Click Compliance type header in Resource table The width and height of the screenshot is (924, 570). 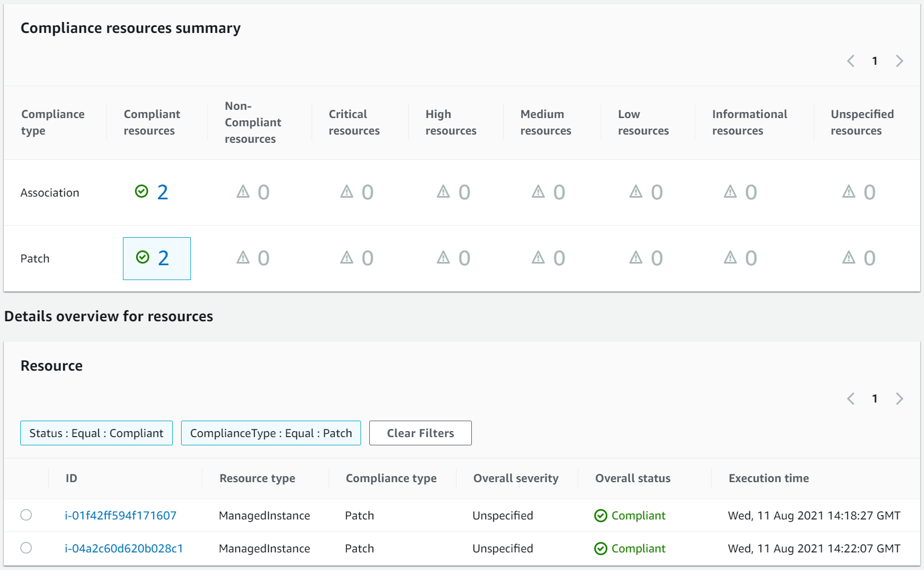[x=391, y=478]
